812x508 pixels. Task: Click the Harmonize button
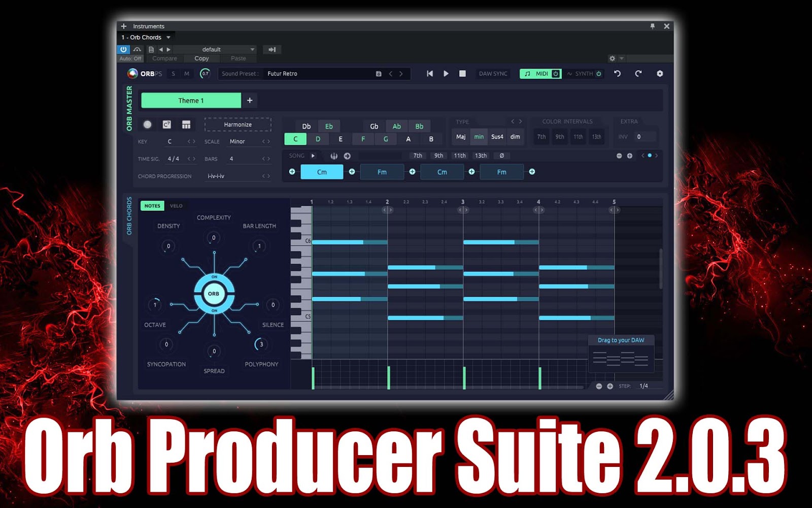point(238,124)
